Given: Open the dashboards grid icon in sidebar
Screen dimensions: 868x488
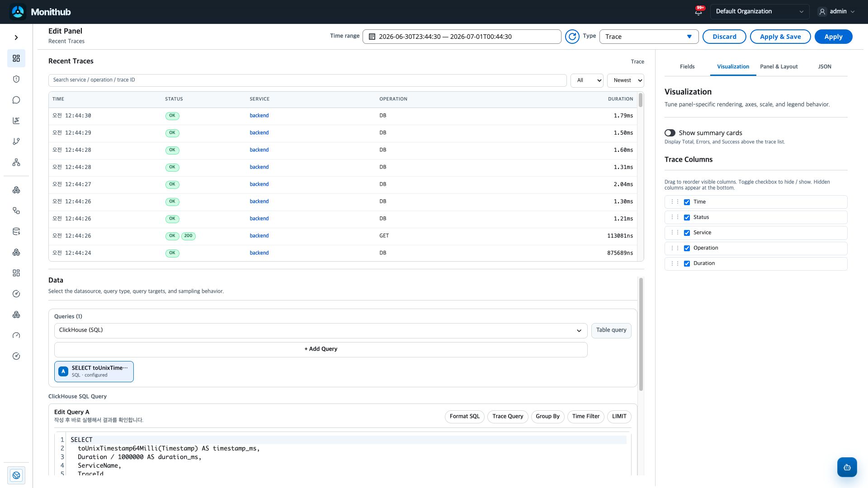Looking at the screenshot, I should coord(16,58).
